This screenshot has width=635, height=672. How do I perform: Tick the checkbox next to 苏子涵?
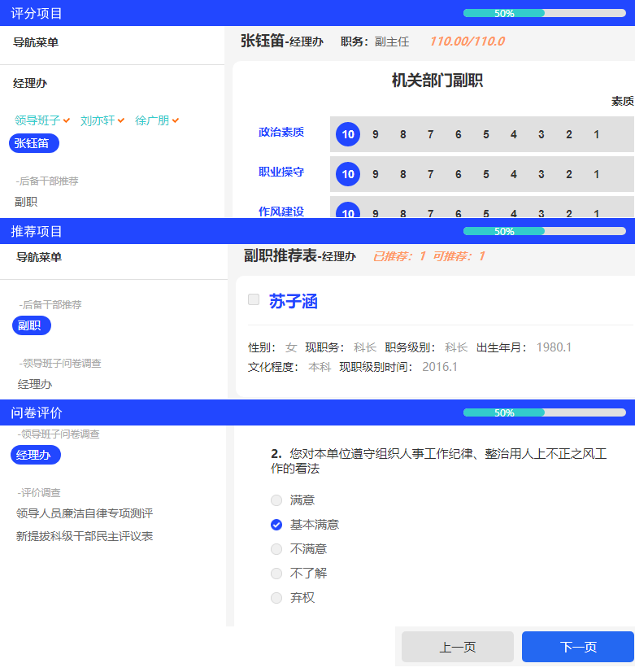[254, 299]
